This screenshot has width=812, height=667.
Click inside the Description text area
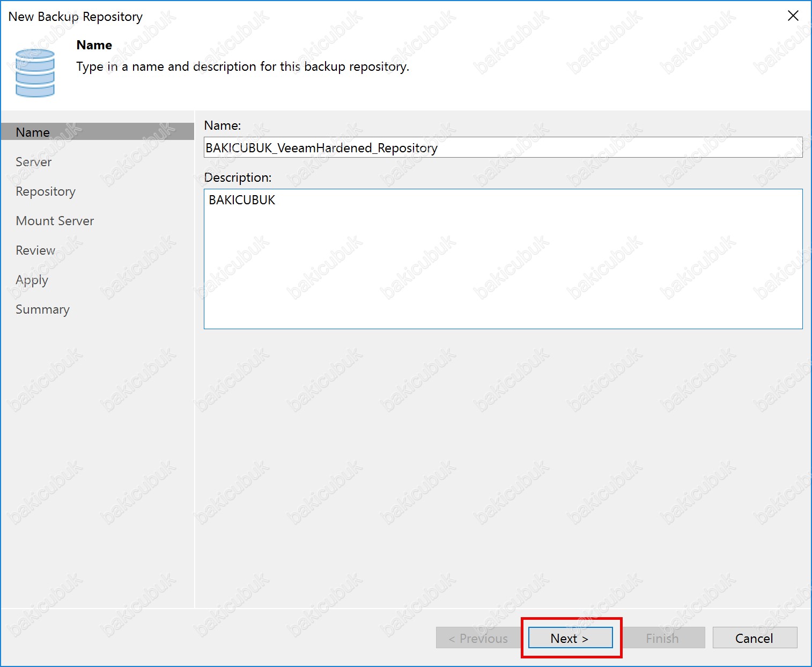[503, 259]
